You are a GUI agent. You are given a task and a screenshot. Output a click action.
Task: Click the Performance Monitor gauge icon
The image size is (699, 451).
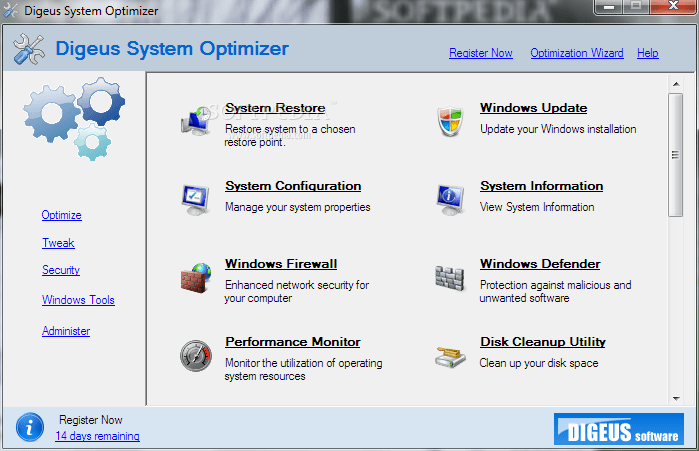point(196,356)
